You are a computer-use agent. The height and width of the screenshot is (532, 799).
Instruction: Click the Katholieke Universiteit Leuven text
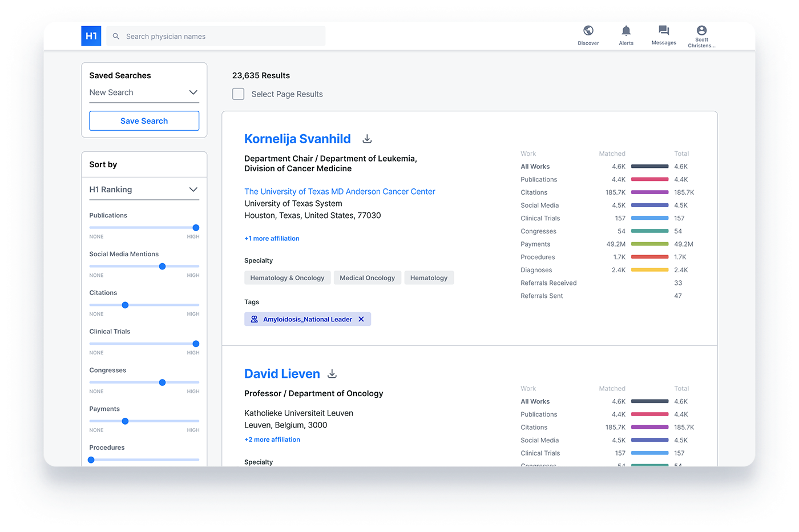tap(298, 413)
